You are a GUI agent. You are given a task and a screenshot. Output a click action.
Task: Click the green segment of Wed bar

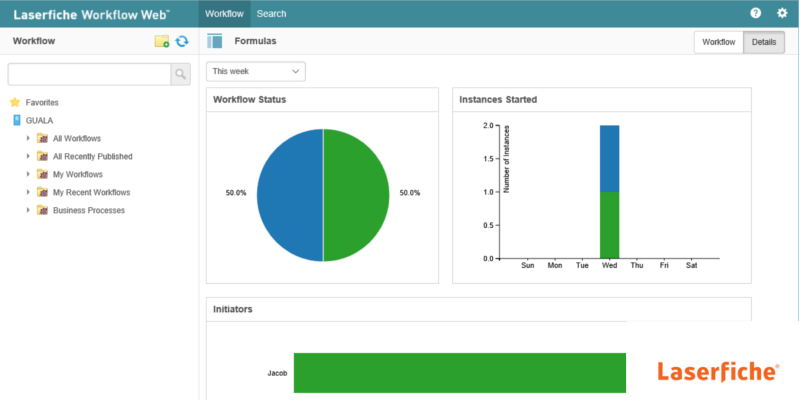point(610,225)
